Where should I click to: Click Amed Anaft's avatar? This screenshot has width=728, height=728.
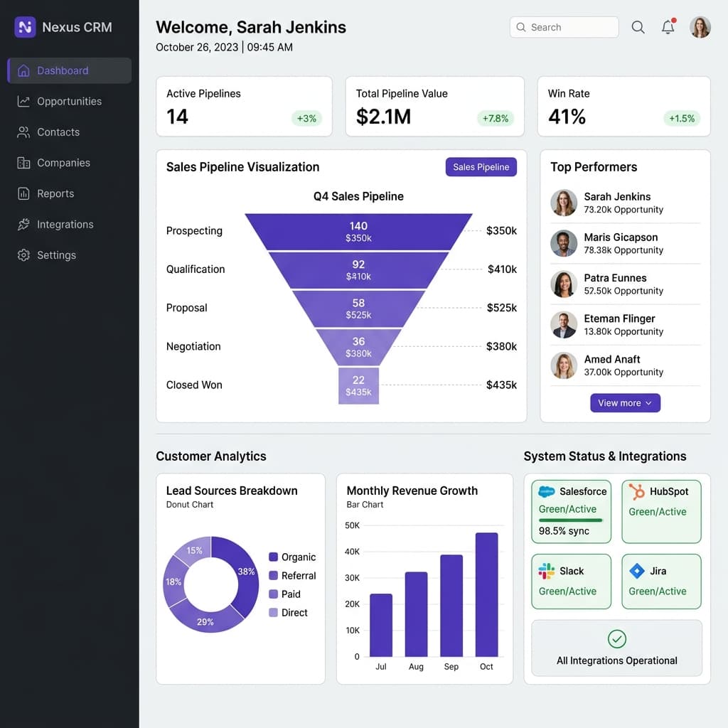(564, 365)
